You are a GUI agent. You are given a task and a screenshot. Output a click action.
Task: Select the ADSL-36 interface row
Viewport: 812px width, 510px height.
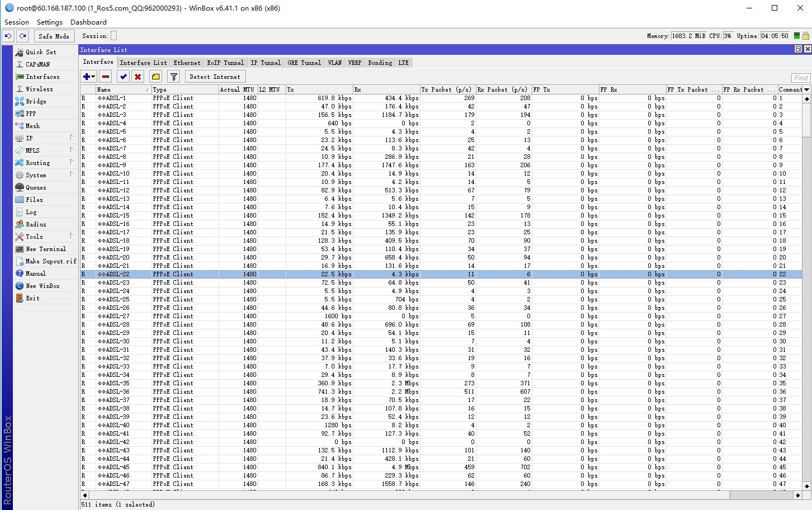click(441, 391)
